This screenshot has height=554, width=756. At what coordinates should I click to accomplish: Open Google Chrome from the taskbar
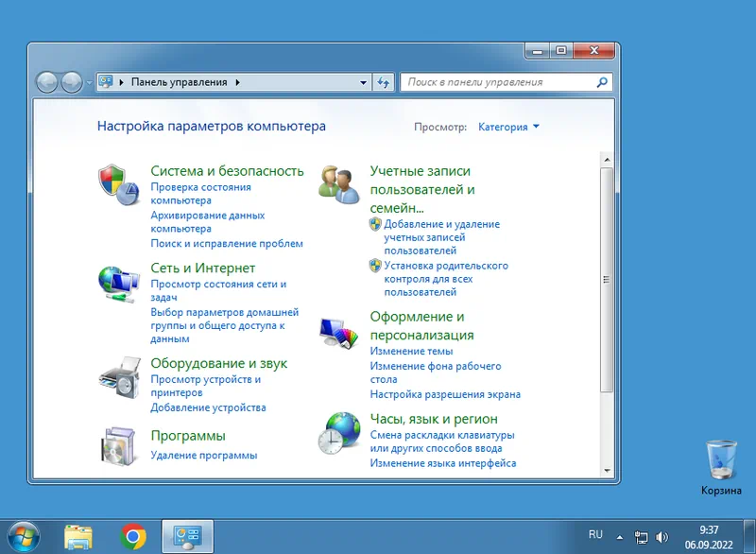click(133, 537)
